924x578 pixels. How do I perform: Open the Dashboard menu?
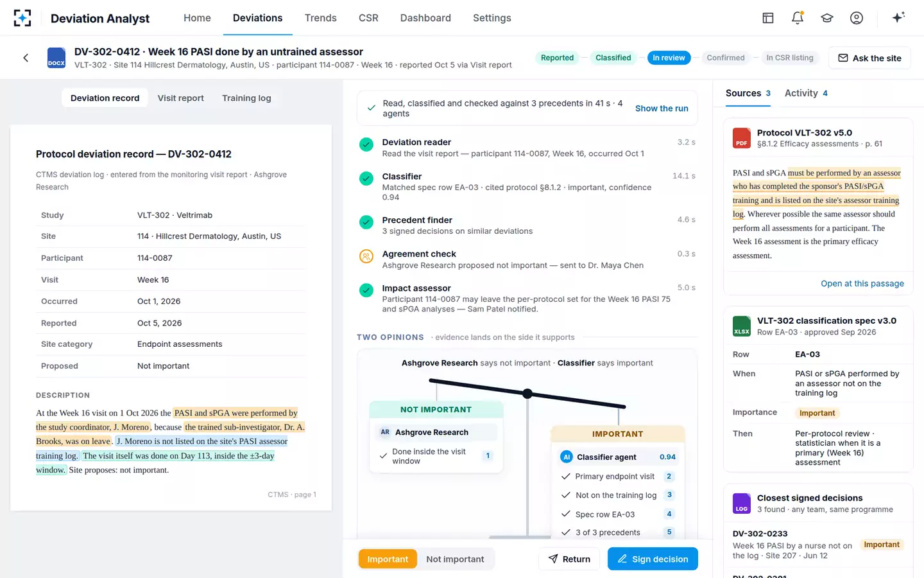[x=425, y=18]
